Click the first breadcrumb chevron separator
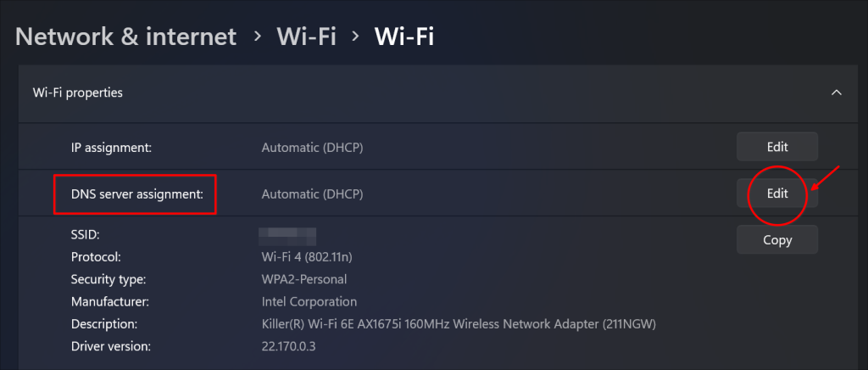 click(x=257, y=37)
